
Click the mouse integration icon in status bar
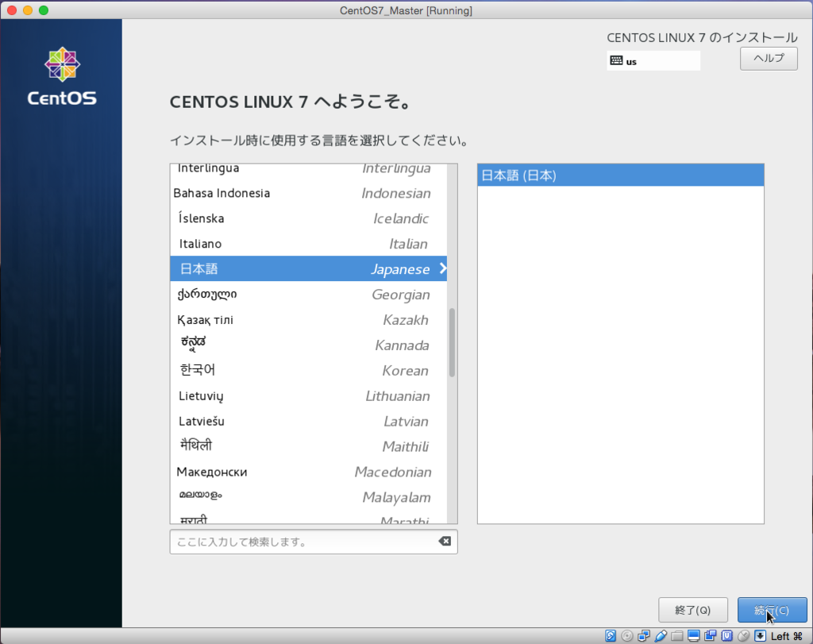coord(743,636)
